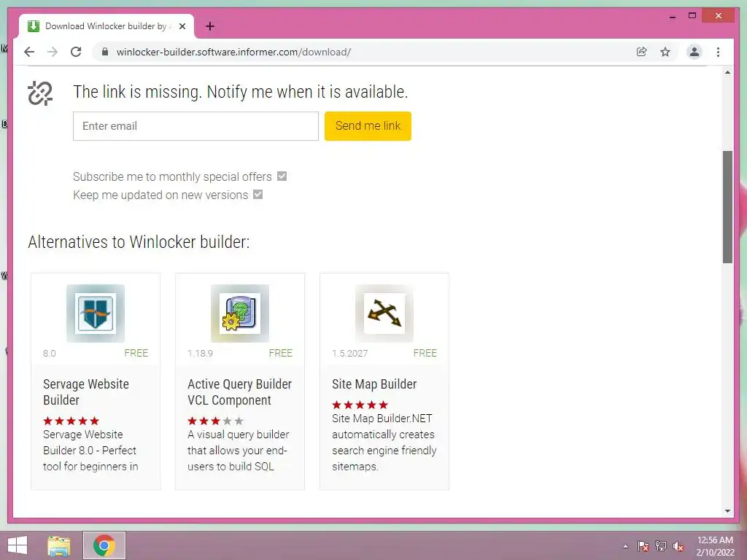Image resolution: width=747 pixels, height=560 pixels.
Task: Click Site Map Builder star rating
Action: coord(360,405)
